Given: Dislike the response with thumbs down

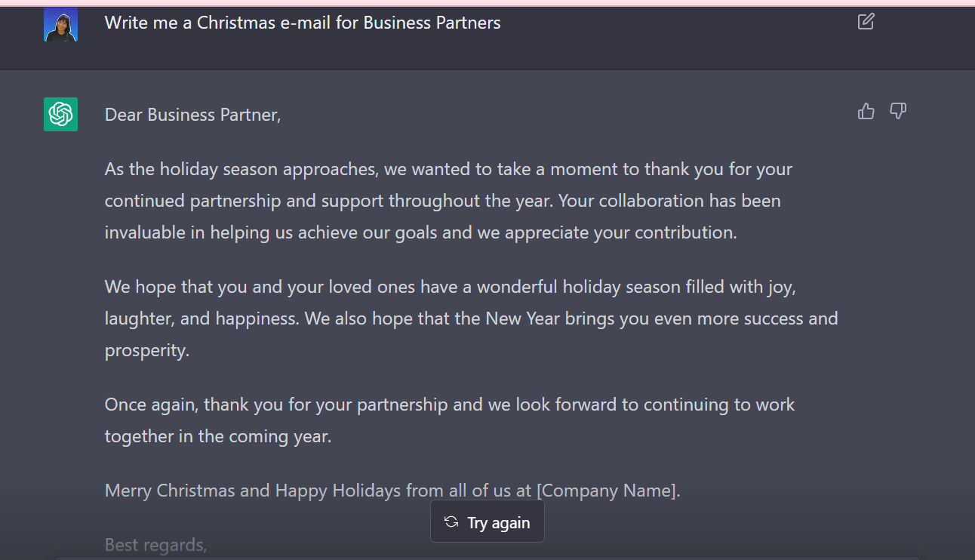Looking at the screenshot, I should tap(898, 112).
